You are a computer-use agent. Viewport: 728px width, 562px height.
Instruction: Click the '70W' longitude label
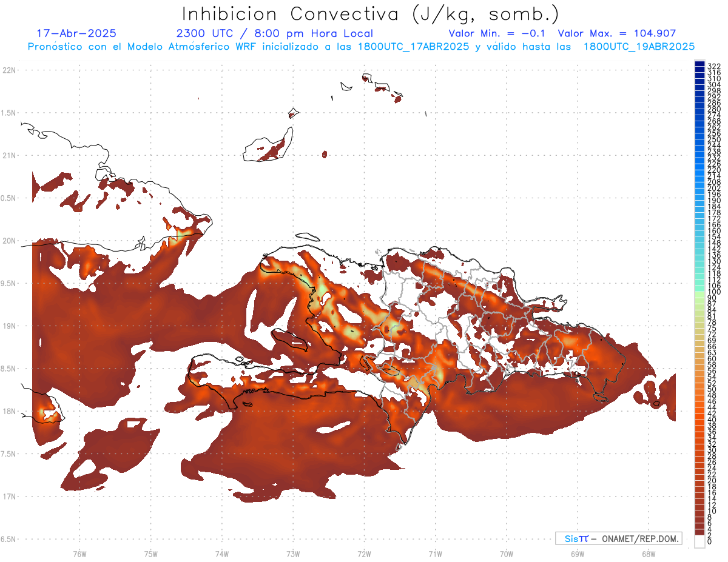[506, 554]
